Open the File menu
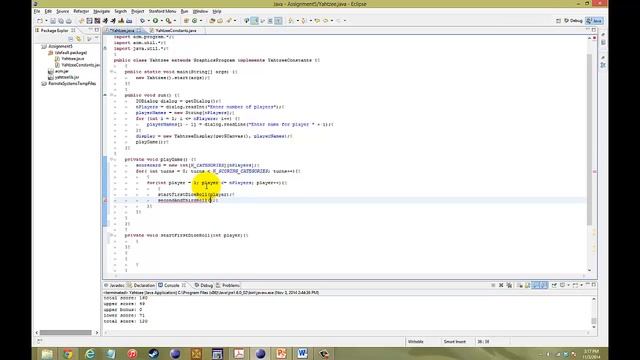 point(37,11)
